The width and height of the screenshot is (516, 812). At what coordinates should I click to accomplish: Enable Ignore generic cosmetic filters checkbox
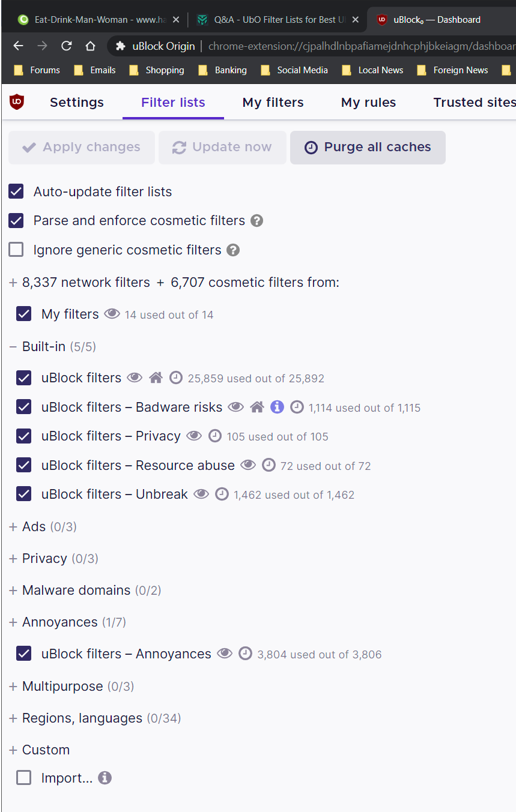coord(16,250)
